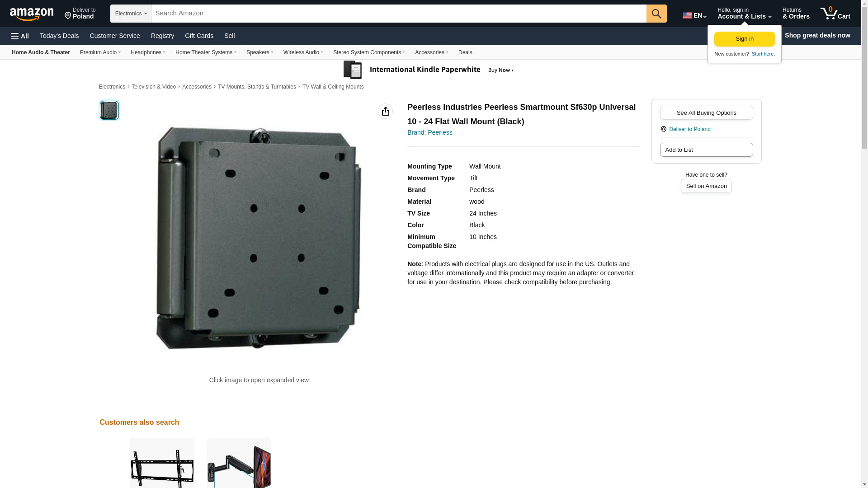Follow the Brand: Peerless link
The width and height of the screenshot is (868, 488).
[x=429, y=132]
